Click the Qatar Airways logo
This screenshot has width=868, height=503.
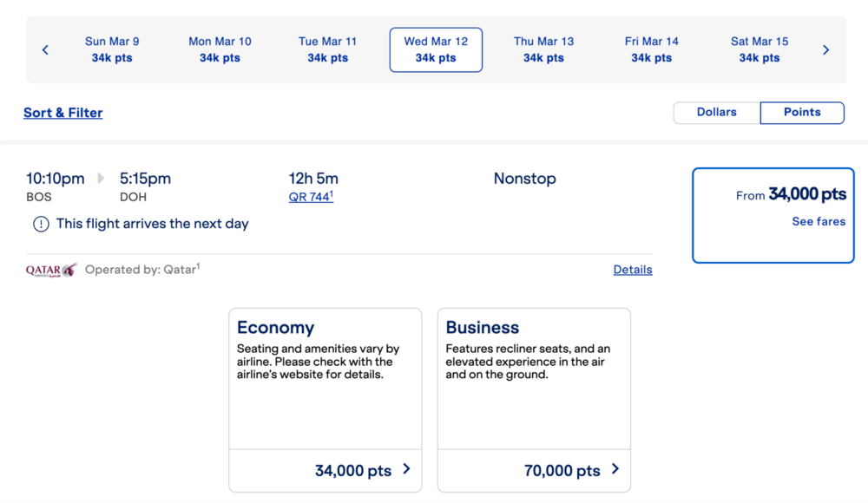[51, 270]
